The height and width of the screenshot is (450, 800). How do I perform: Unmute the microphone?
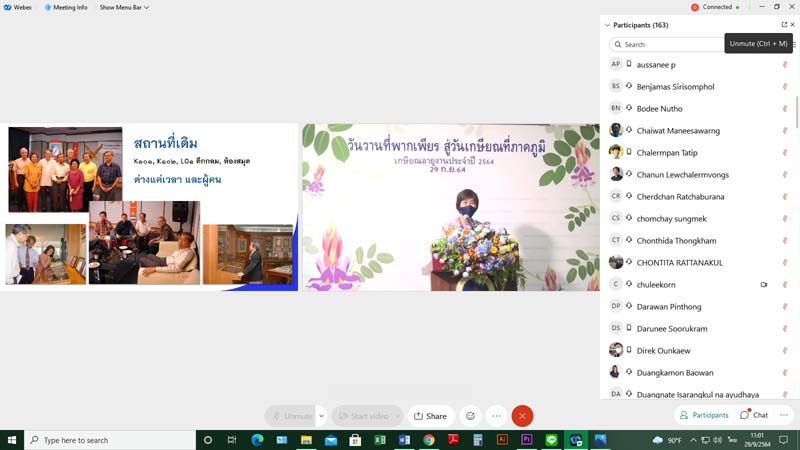point(291,416)
